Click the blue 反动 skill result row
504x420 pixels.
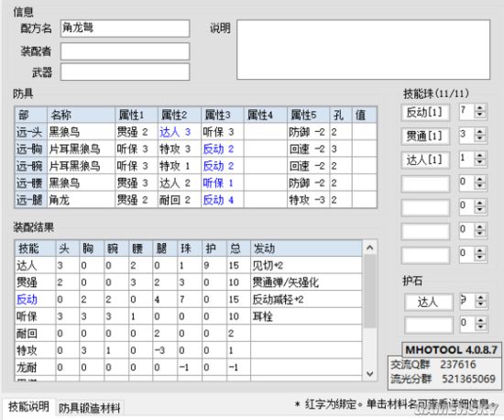click(189, 299)
